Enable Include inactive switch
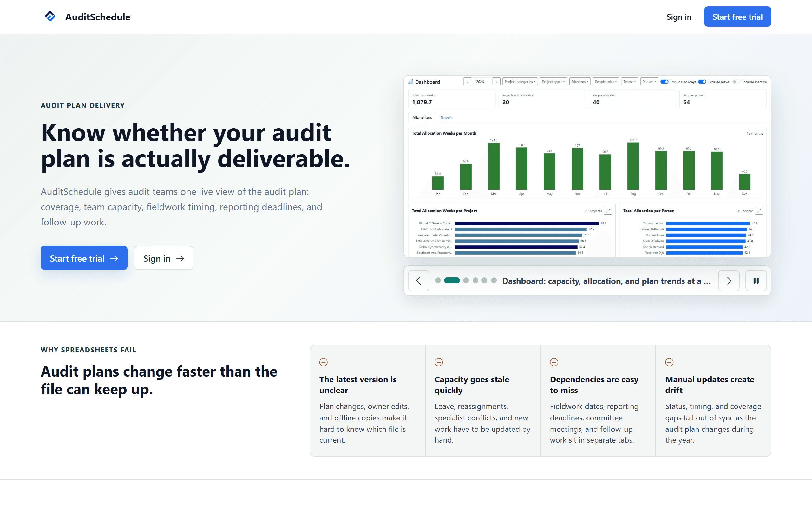This screenshot has width=812, height=508. pos(736,82)
